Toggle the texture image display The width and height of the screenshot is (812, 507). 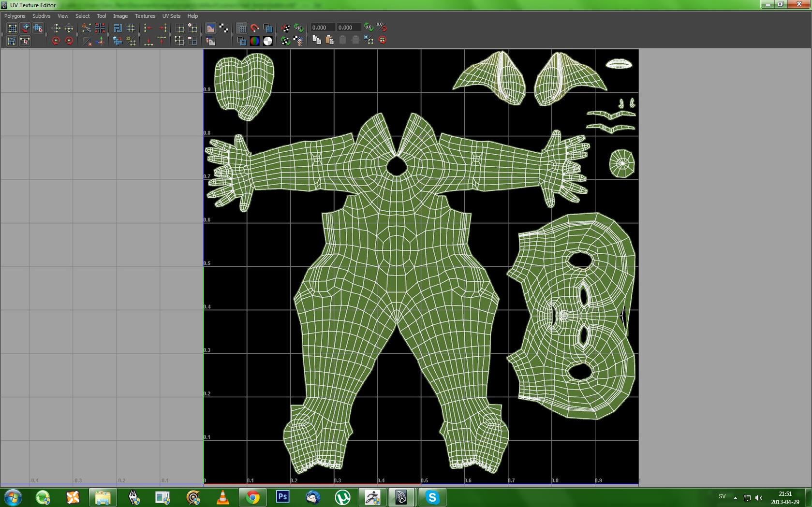tap(210, 28)
